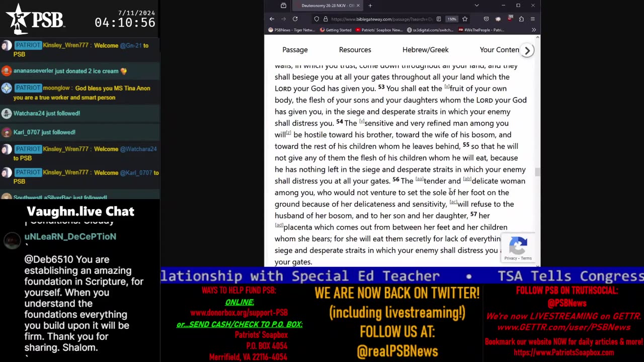This screenshot has width=644, height=362.
Task: Click @realPSBNews Twitter handle
Action: click(397, 351)
